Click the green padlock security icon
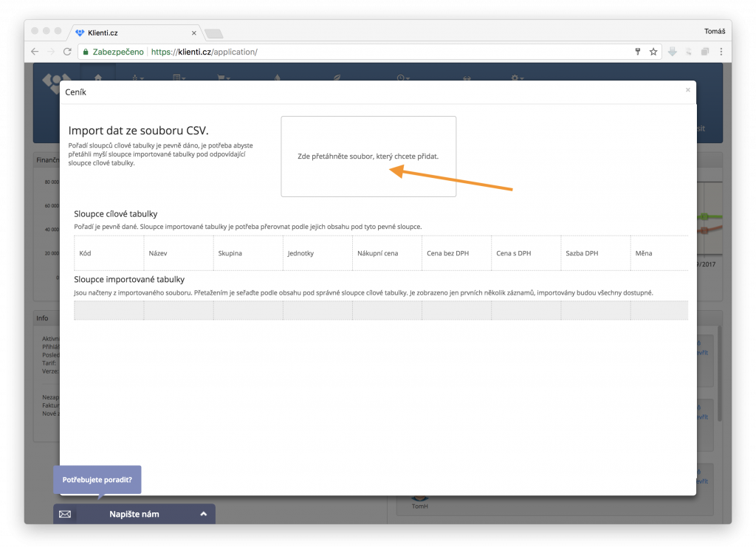 [86, 52]
